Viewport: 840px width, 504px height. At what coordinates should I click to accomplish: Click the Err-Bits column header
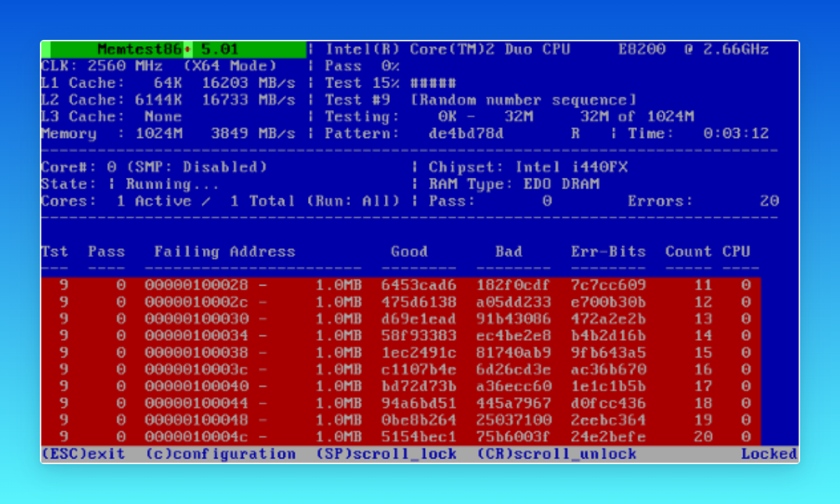(x=608, y=251)
